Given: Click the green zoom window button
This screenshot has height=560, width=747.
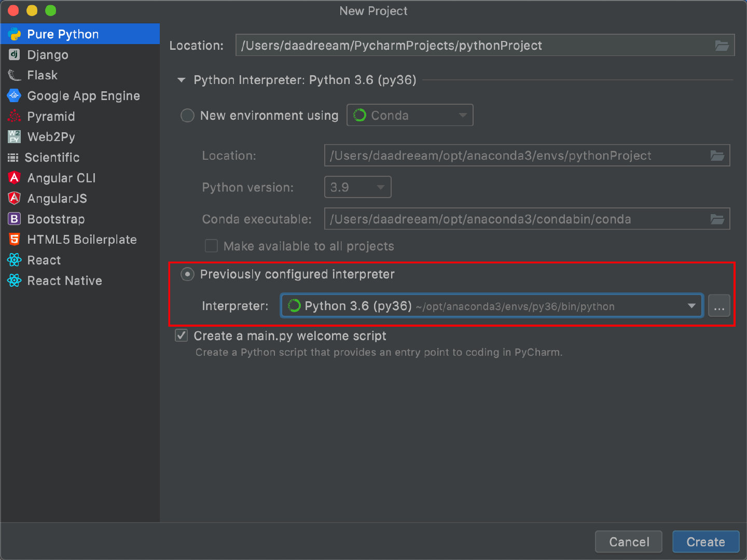Looking at the screenshot, I should (x=50, y=10).
